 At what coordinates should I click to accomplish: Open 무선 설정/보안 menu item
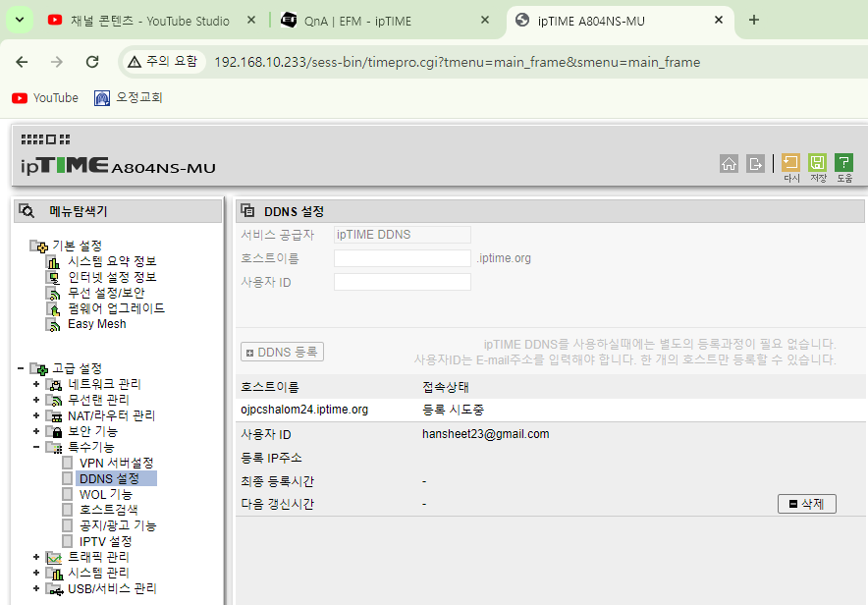(106, 293)
